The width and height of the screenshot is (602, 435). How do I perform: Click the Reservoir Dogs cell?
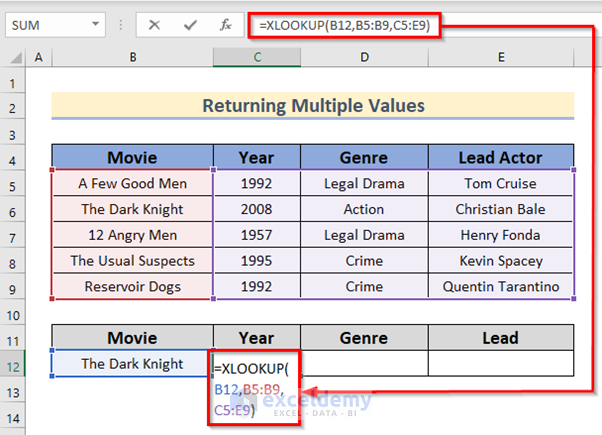click(132, 287)
